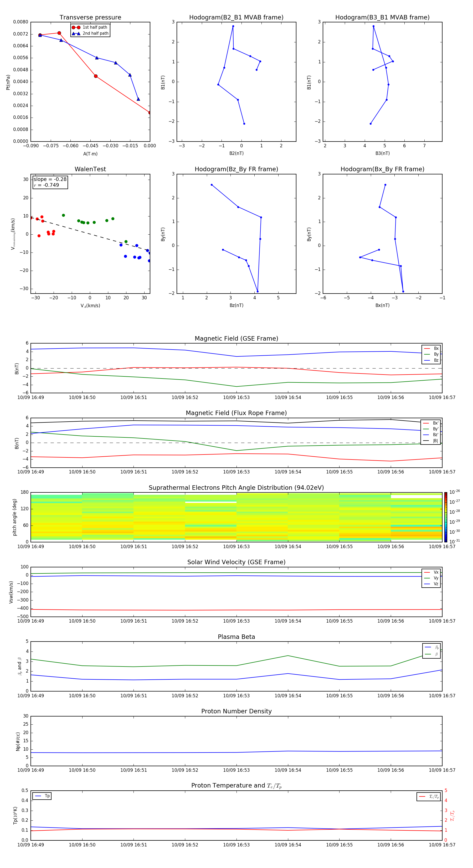Click the 'Magnetic Field (Flux Rope Frame)' title
This screenshot has height=868, width=473.
click(x=236, y=413)
